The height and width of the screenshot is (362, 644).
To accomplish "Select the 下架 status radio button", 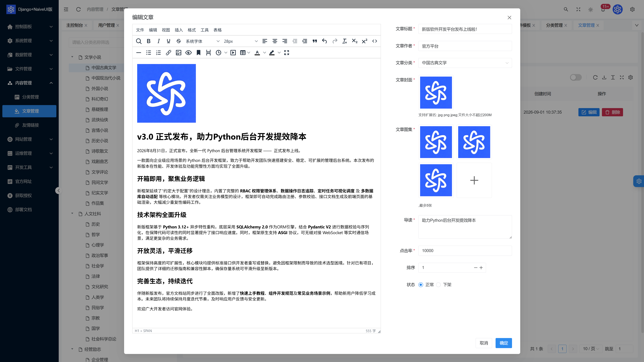I will point(439,285).
